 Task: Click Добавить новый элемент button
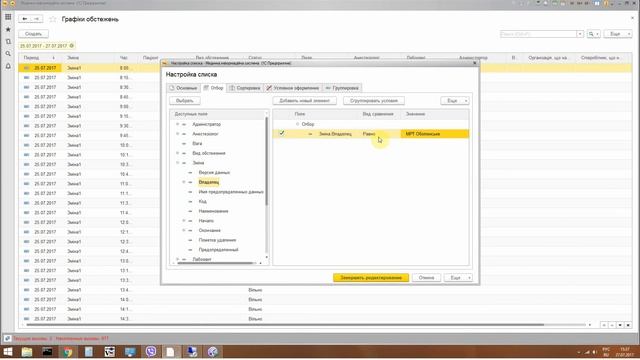click(x=304, y=101)
